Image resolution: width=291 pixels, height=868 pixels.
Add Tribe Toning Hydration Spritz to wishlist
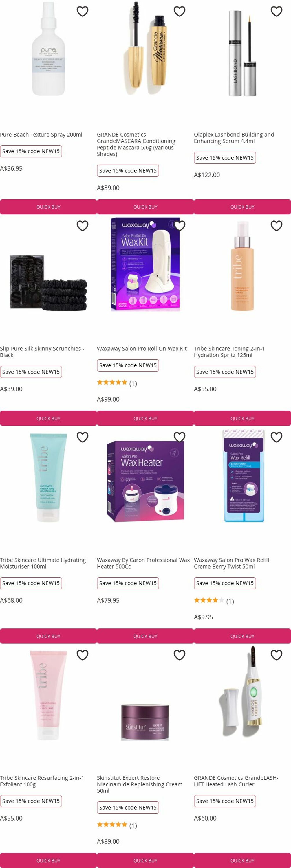(277, 226)
